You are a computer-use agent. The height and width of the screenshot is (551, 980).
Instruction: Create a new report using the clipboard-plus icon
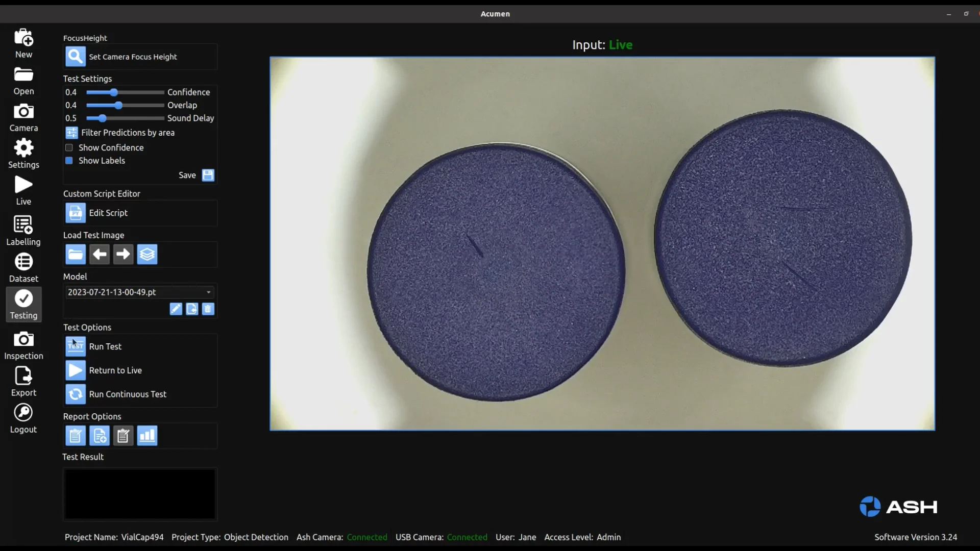click(99, 436)
